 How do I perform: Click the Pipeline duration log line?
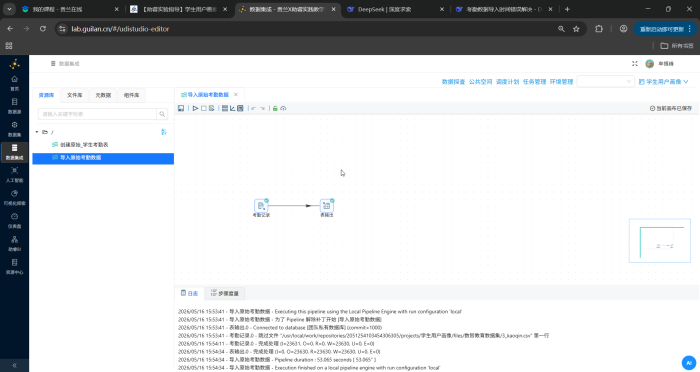click(277, 360)
